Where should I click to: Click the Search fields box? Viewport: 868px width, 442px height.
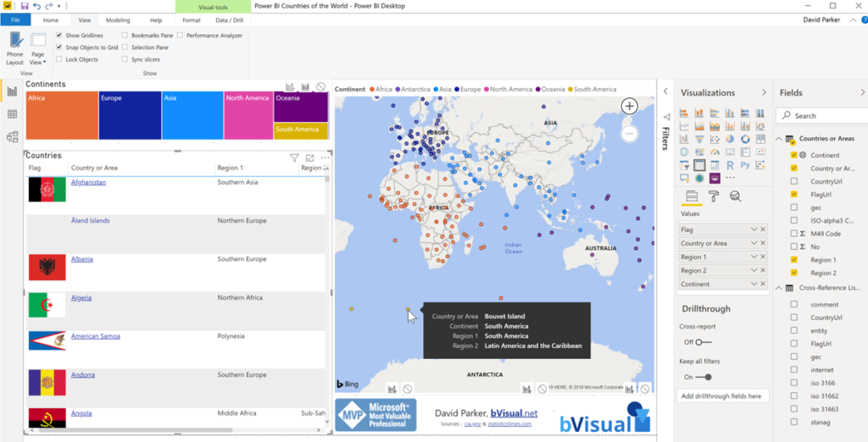click(821, 116)
